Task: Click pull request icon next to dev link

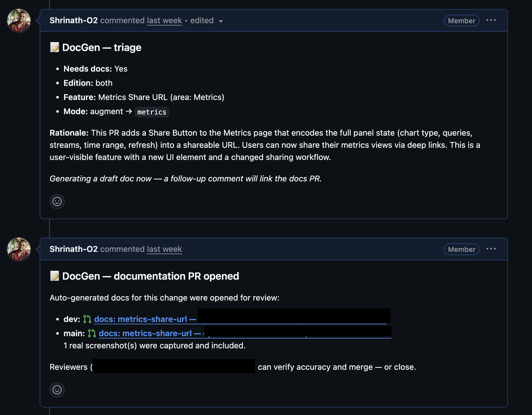Action: pyautogui.click(x=87, y=319)
